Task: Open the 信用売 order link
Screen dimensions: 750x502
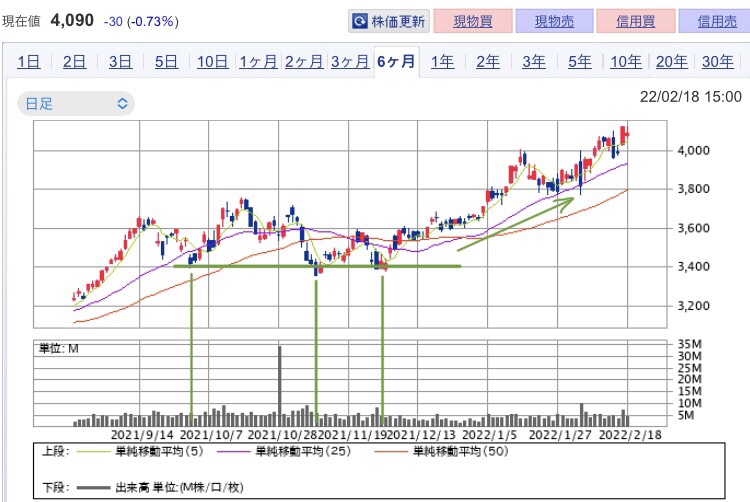Action: pos(717,22)
